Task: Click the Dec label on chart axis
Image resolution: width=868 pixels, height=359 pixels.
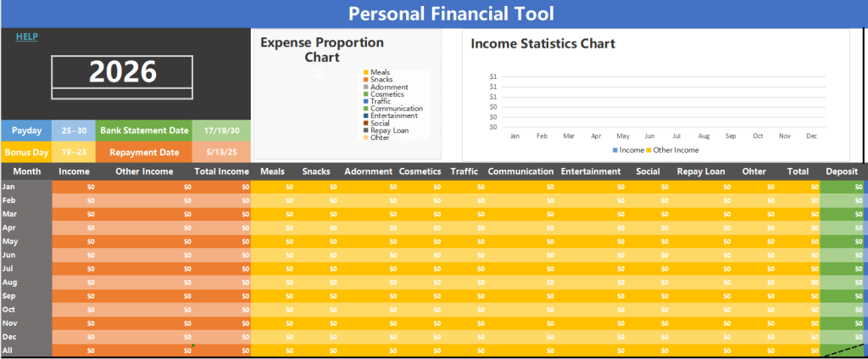Action: click(811, 136)
